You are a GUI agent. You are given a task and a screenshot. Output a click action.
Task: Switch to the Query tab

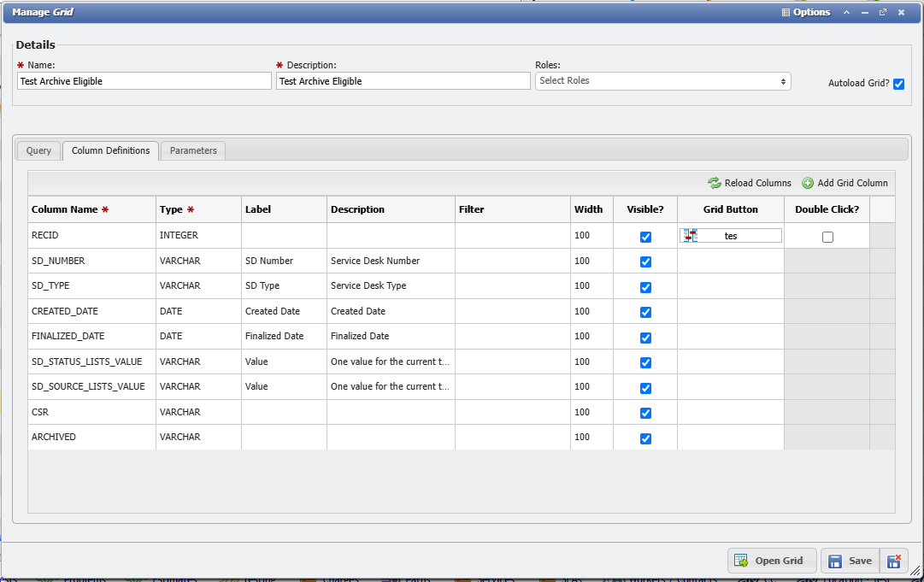pyautogui.click(x=38, y=150)
